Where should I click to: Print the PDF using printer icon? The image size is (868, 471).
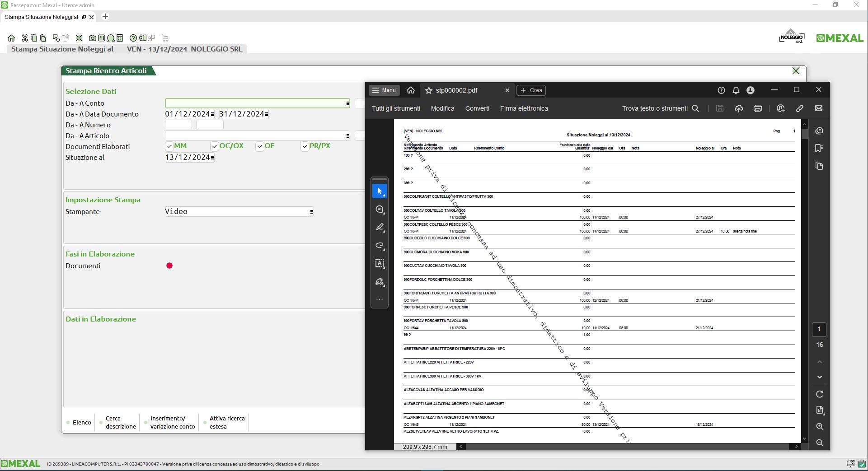coord(757,108)
